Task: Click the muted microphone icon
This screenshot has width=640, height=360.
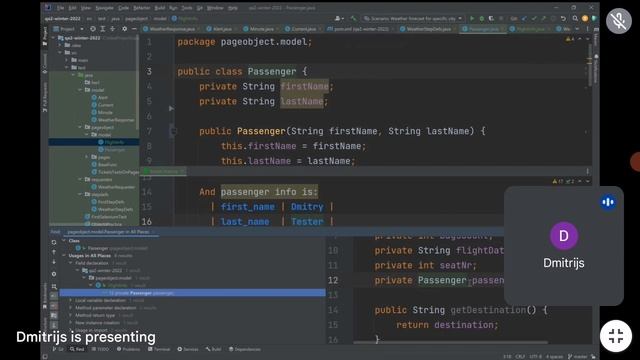Action: [x=619, y=20]
